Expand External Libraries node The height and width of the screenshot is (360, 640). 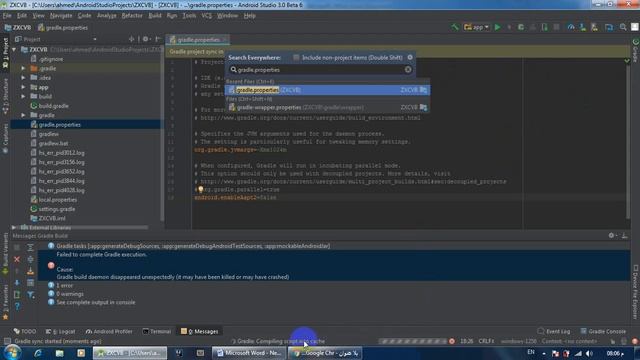click(x=14, y=227)
